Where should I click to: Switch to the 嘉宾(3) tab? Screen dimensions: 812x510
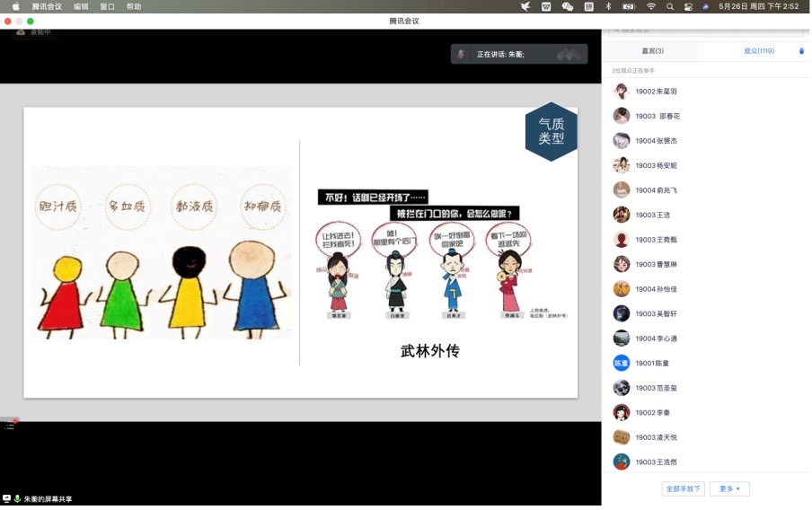[x=652, y=51]
